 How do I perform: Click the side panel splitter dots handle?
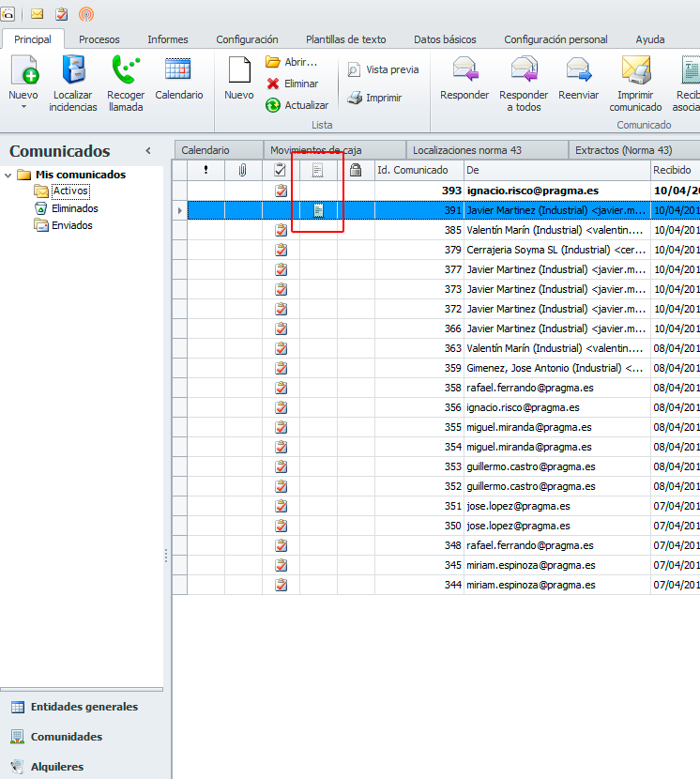point(166,556)
